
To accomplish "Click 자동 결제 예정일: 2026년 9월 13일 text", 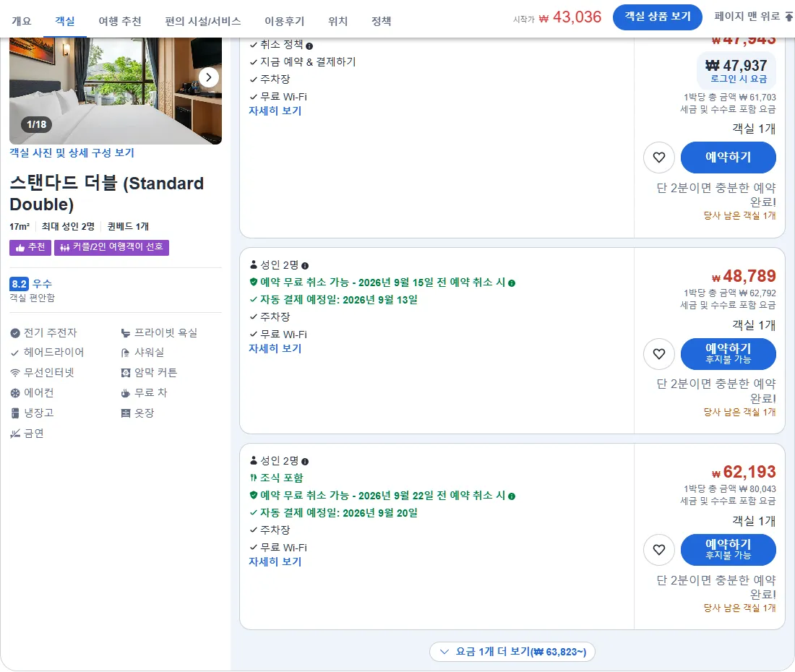I will 339,300.
